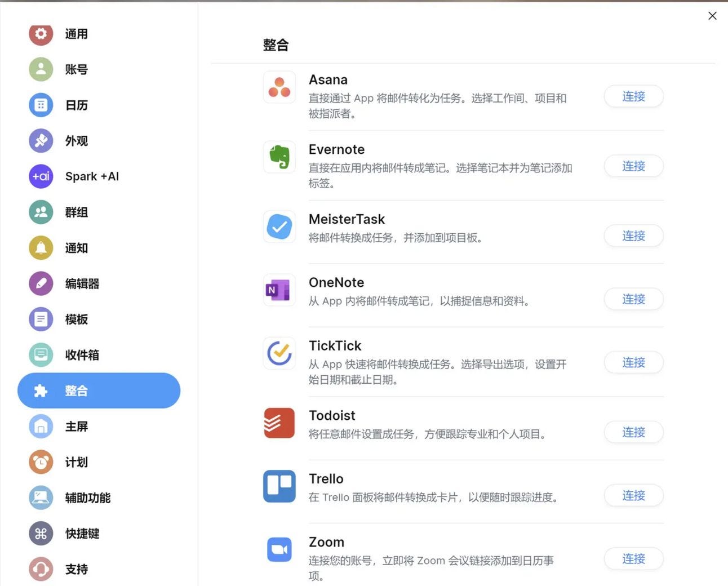Connect the MeisterTask integration
Viewport: 728px width, 586px height.
click(633, 236)
